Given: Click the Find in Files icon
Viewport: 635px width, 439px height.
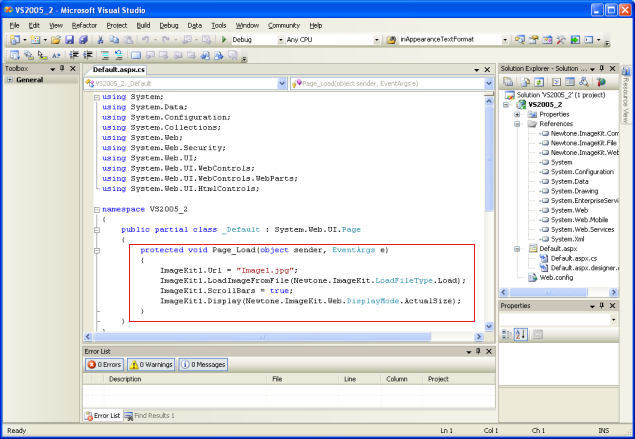Looking at the screenshot, I should (391, 40).
